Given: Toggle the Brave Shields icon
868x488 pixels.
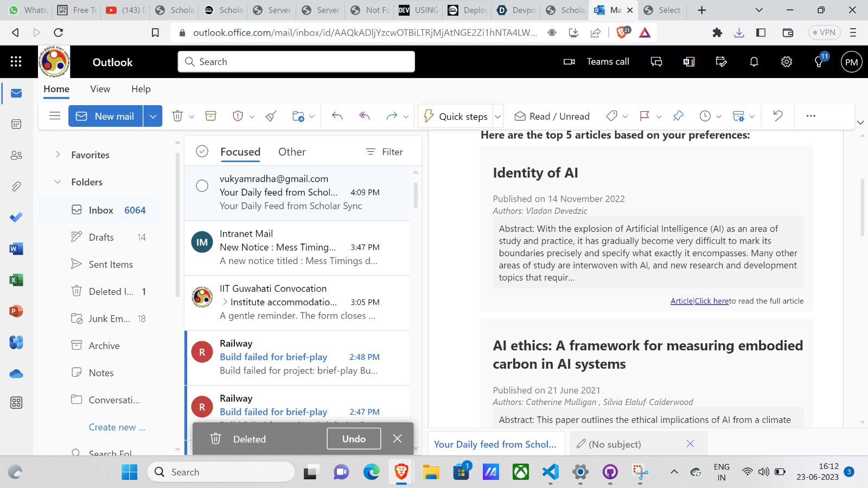Looking at the screenshot, I should [x=623, y=32].
